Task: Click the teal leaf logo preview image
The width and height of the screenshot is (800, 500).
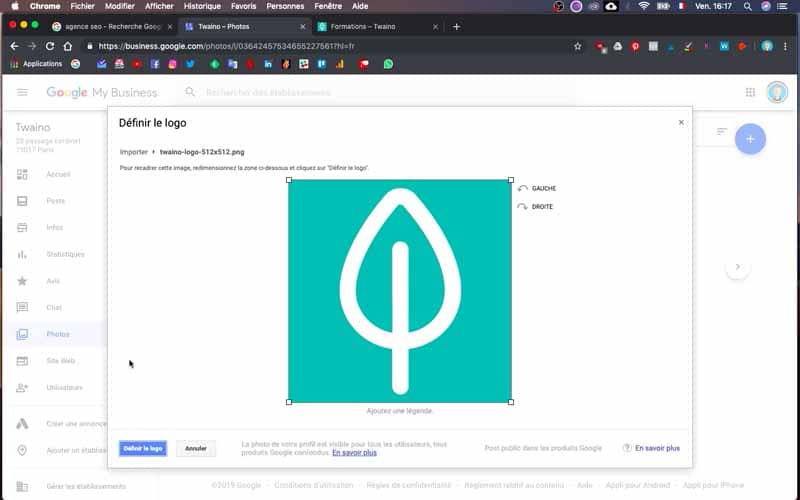Action: [x=400, y=291]
